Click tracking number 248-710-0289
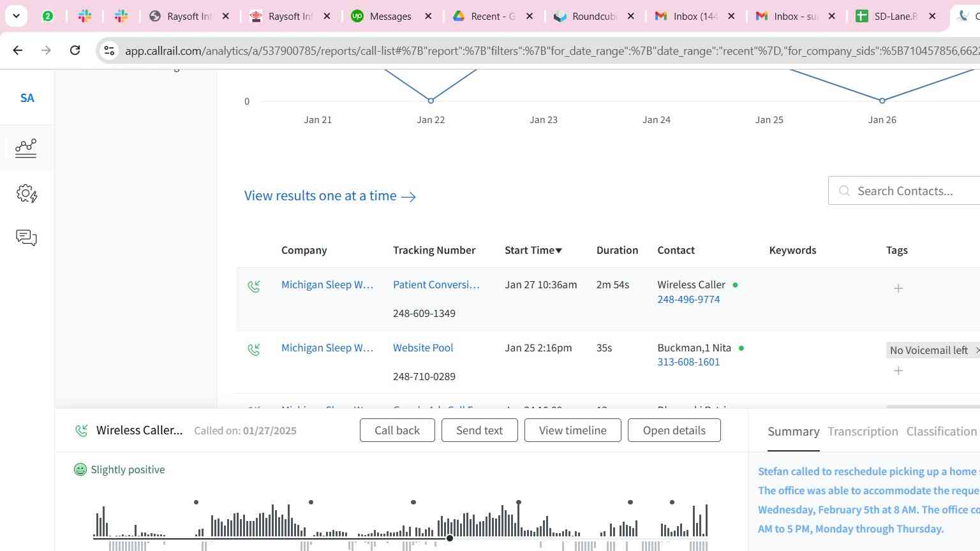Screen dimensions: 980x551 click(x=424, y=376)
